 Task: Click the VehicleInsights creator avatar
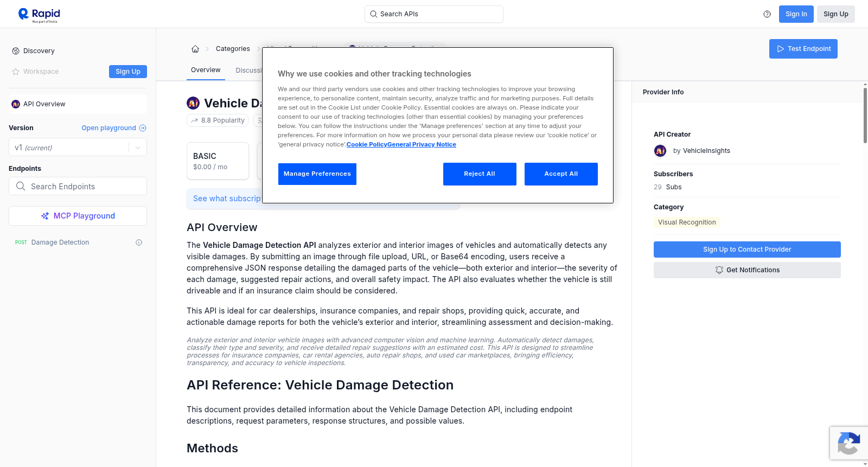[x=660, y=151]
